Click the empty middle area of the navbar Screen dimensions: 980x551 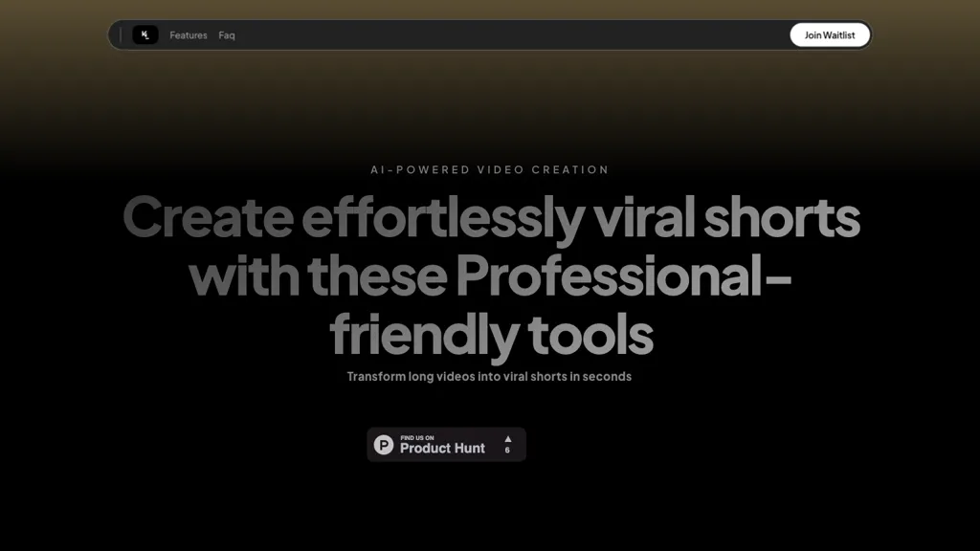507,35
